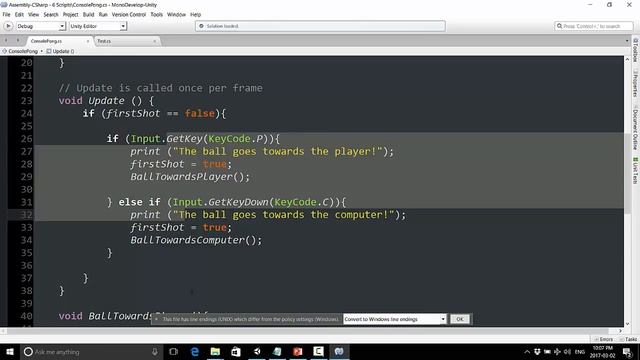The image size is (640, 360).
Task: Click BallTowardsComputer() call on line 34
Action: click(x=196, y=240)
